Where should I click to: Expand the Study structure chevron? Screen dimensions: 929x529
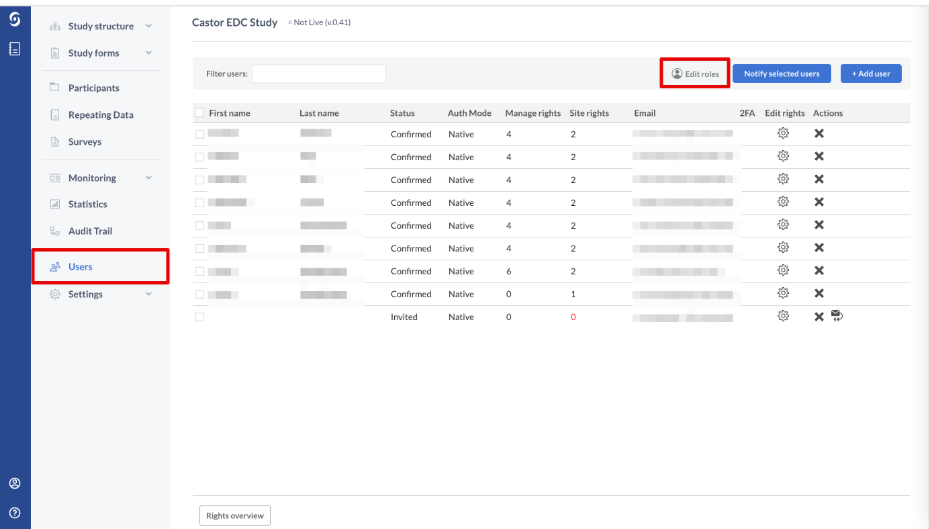coord(149,26)
